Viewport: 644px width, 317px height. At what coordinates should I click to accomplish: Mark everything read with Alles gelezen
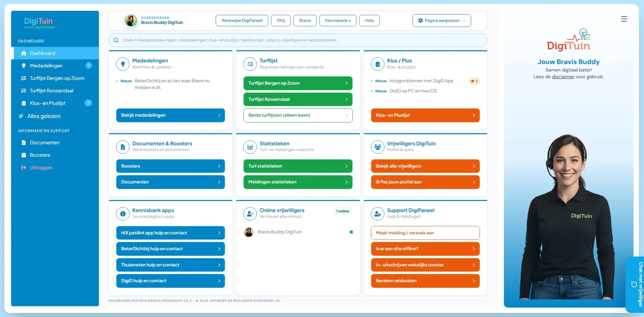click(40, 116)
